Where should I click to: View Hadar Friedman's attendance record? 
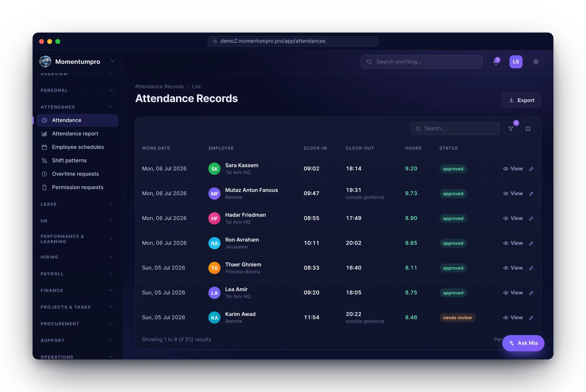tap(513, 218)
